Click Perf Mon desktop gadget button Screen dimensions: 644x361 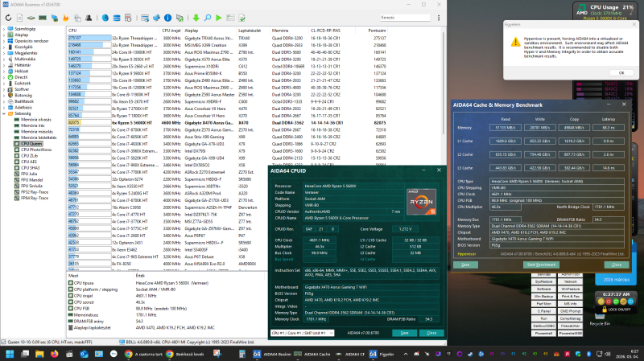tap(544, 304)
